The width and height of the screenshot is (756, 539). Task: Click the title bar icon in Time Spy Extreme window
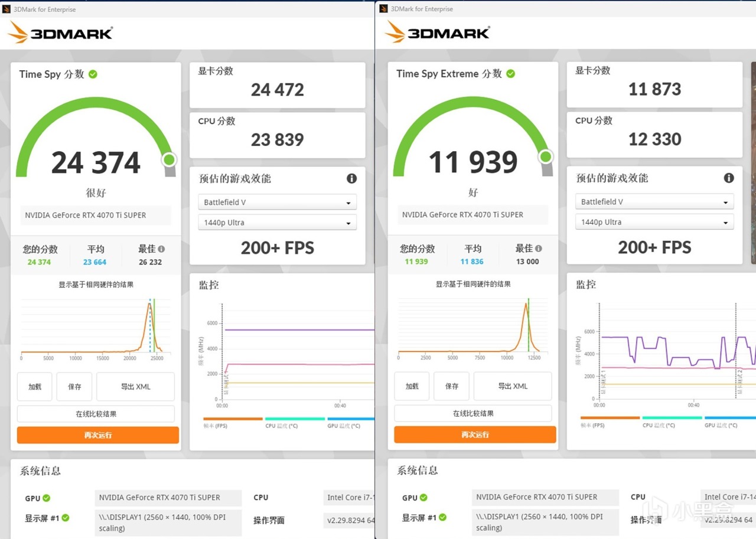tap(383, 8)
